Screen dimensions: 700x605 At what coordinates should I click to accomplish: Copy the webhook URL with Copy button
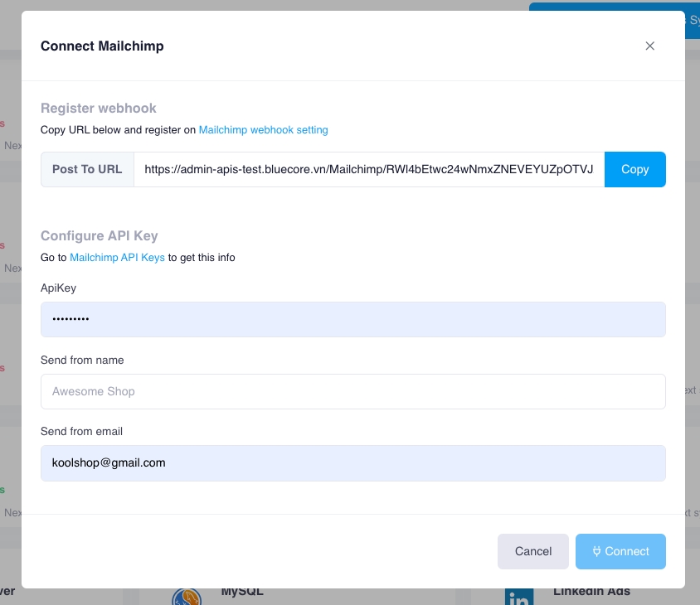click(x=634, y=169)
